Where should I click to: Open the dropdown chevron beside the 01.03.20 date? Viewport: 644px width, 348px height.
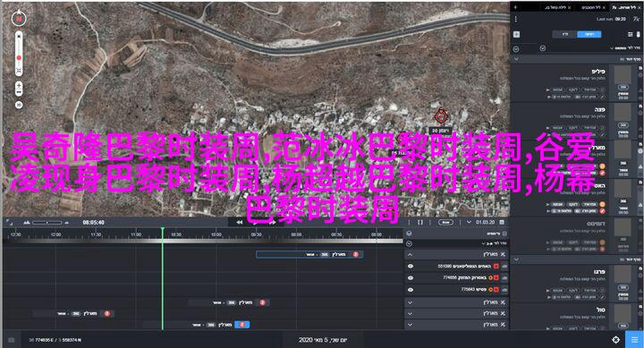click(469, 222)
